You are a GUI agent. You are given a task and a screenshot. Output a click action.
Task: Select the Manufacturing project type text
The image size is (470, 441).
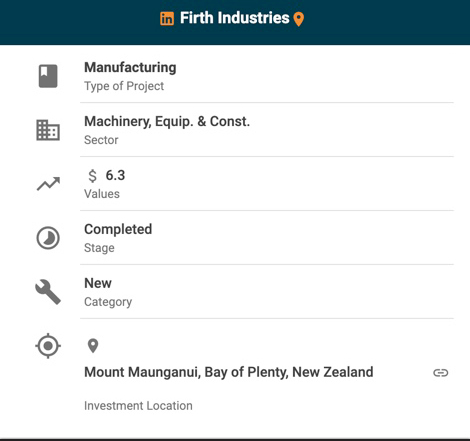click(x=130, y=67)
